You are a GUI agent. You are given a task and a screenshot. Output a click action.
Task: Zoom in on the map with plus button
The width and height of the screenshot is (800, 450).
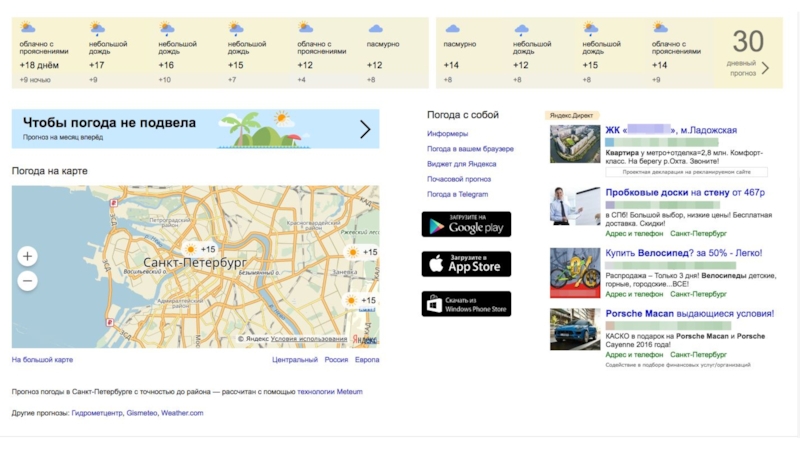28,256
